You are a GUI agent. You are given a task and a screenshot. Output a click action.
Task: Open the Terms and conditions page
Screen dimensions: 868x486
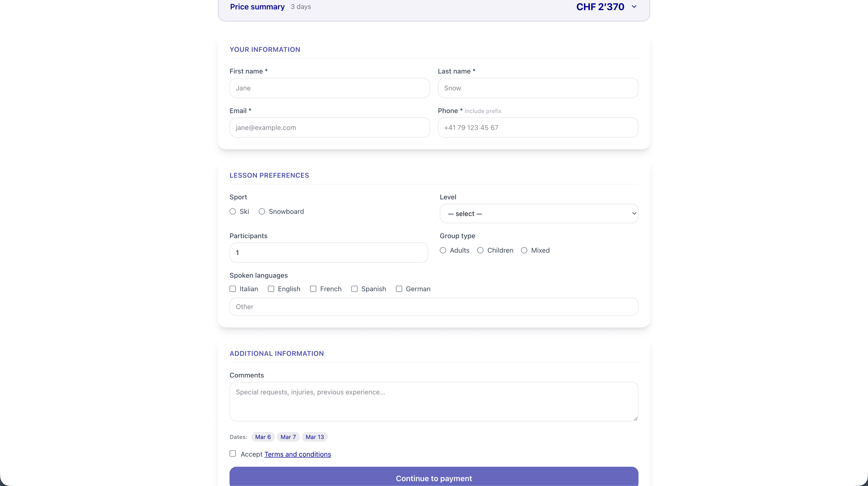pos(298,454)
